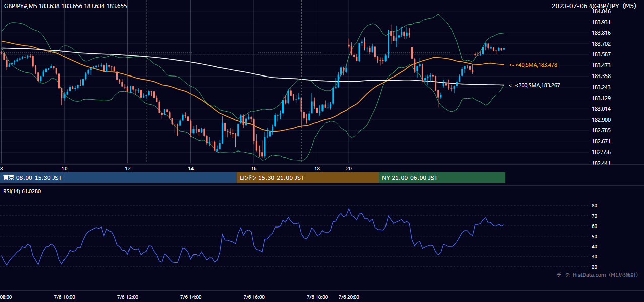Screen dimensions: 644x302
Task: Select the ロンドン 15:30-21:00 JST session bar
Action: click(x=308, y=178)
